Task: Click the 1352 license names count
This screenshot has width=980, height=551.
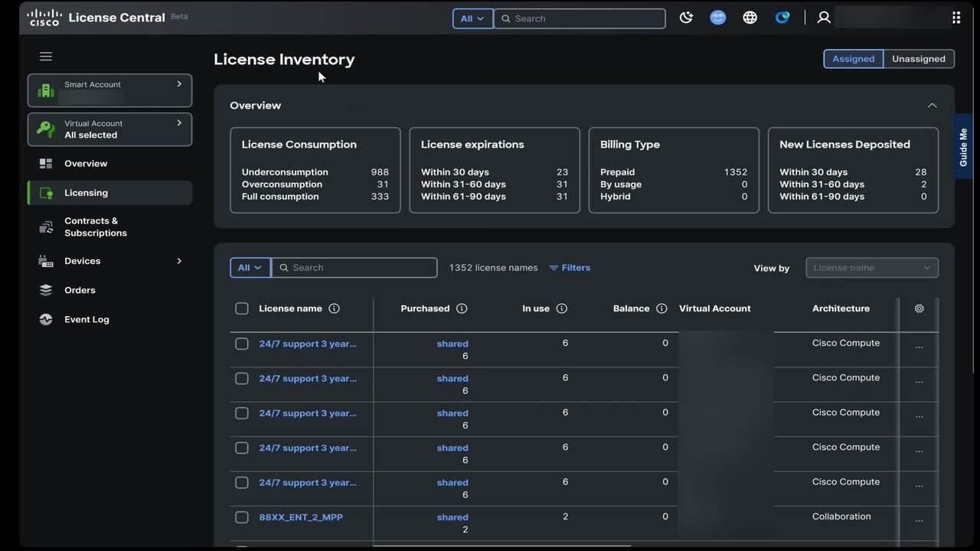Action: [493, 268]
